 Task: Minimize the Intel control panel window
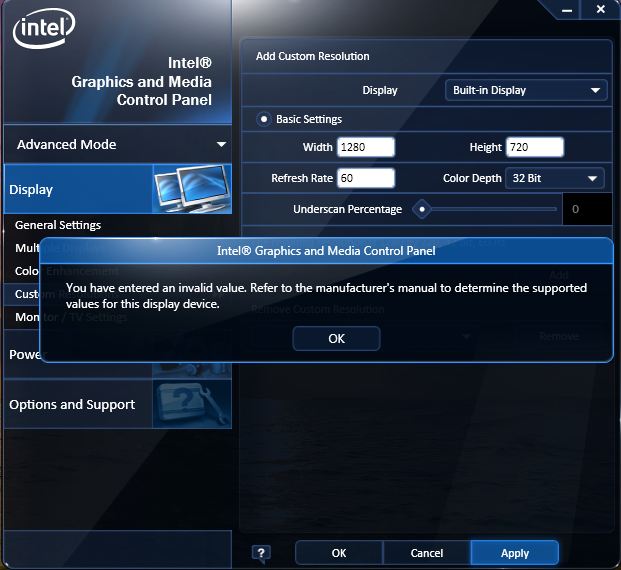(567, 10)
